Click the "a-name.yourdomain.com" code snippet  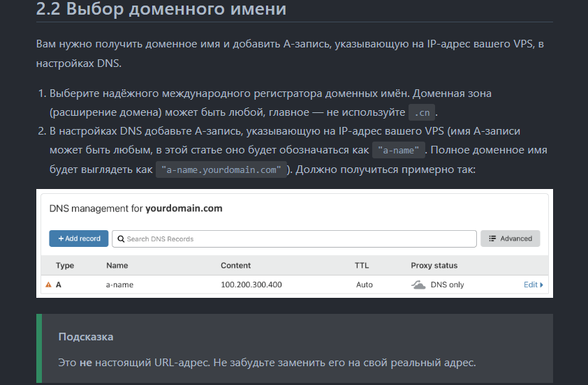221,169
